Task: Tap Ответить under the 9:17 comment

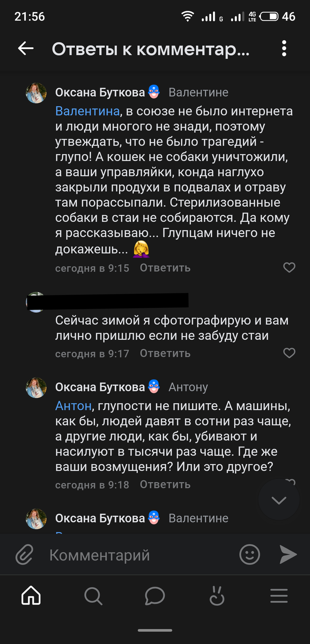Action: [165, 353]
